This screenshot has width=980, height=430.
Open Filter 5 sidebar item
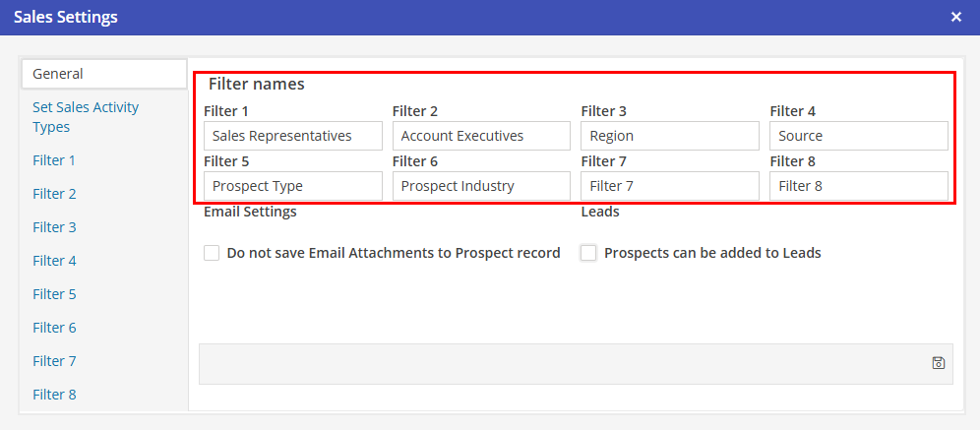point(54,294)
